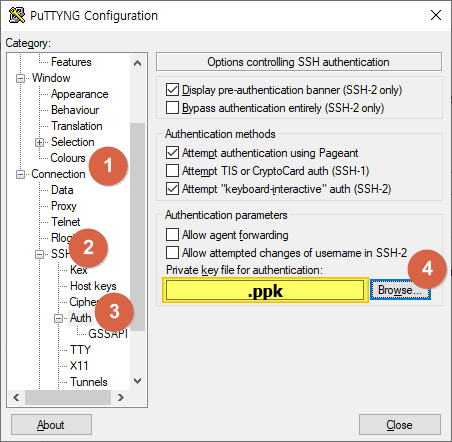The width and height of the screenshot is (452, 442).
Task: Open X11 settings
Action: [x=79, y=366]
